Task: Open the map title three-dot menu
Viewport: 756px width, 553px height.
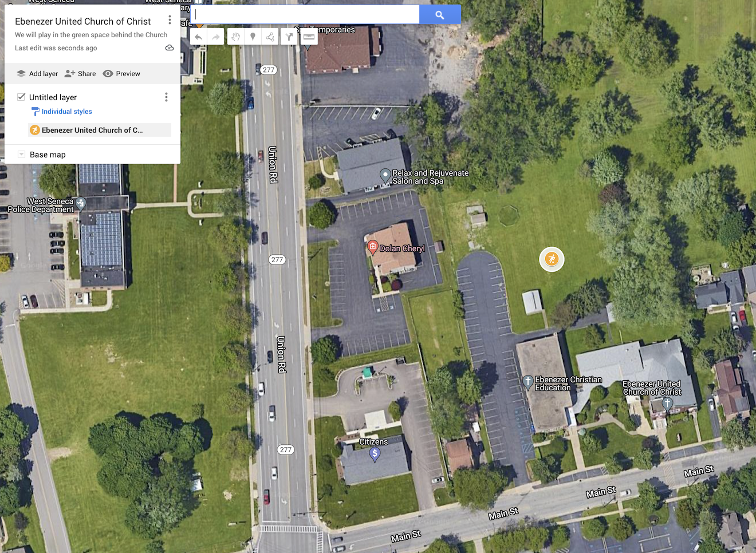Action: tap(170, 20)
